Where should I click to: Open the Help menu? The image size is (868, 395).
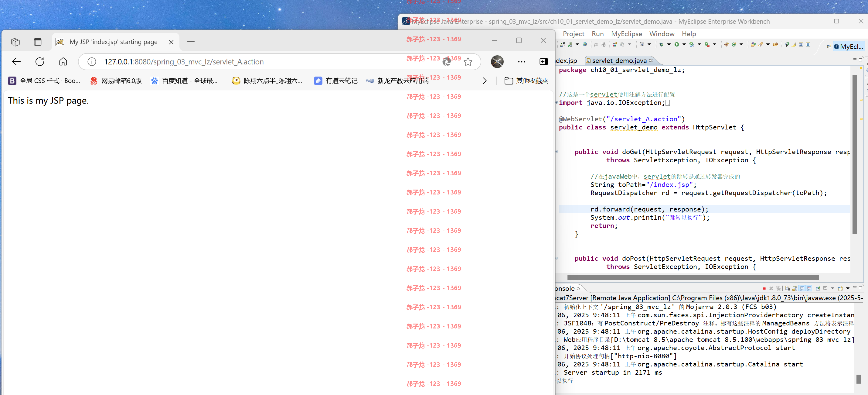(689, 34)
